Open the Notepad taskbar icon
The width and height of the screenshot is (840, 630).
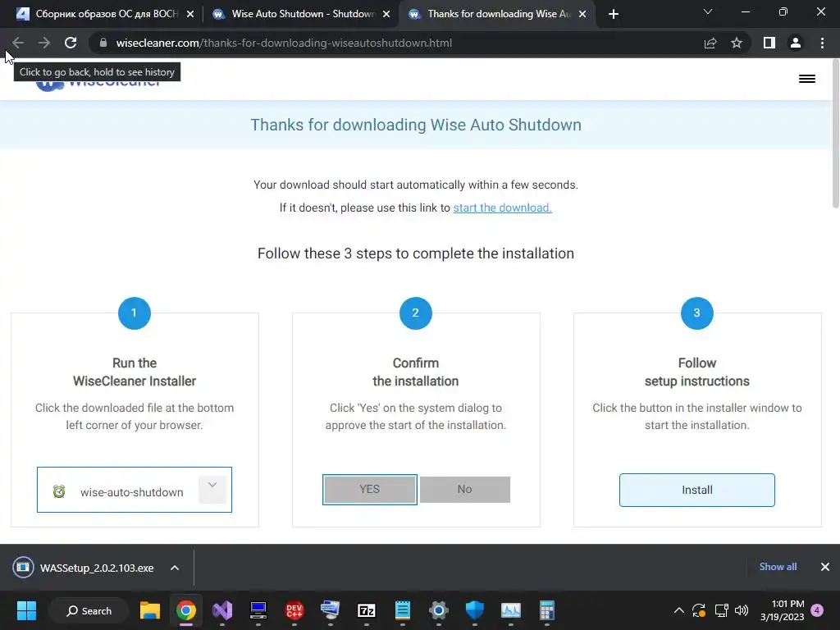[402, 610]
